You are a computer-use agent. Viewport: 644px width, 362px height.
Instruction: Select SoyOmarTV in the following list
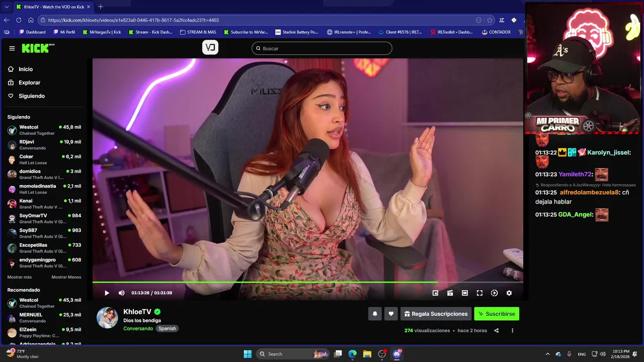coord(44,218)
